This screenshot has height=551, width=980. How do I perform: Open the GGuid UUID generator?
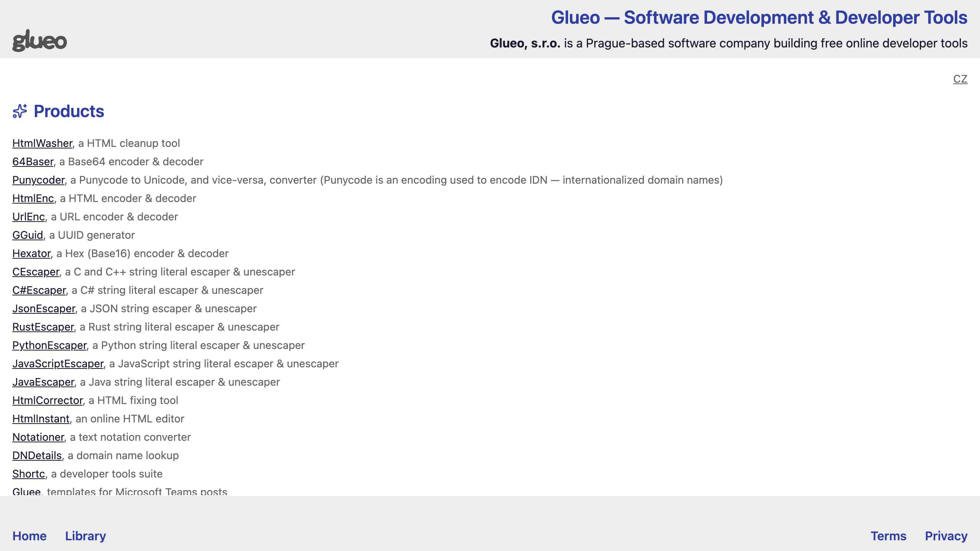pyautogui.click(x=28, y=235)
